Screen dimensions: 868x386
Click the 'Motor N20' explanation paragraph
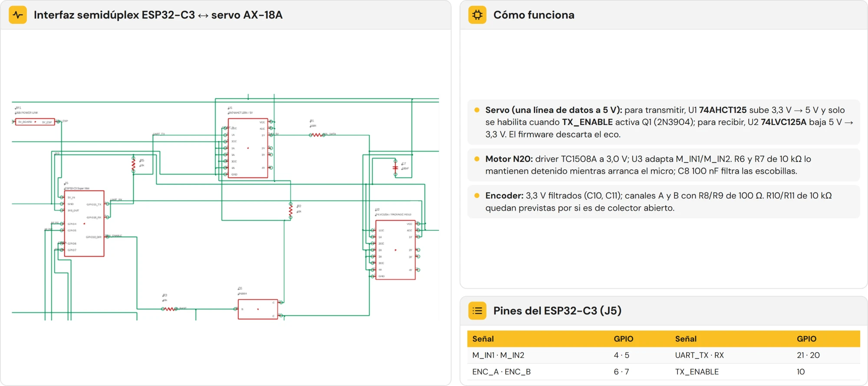[664, 165]
